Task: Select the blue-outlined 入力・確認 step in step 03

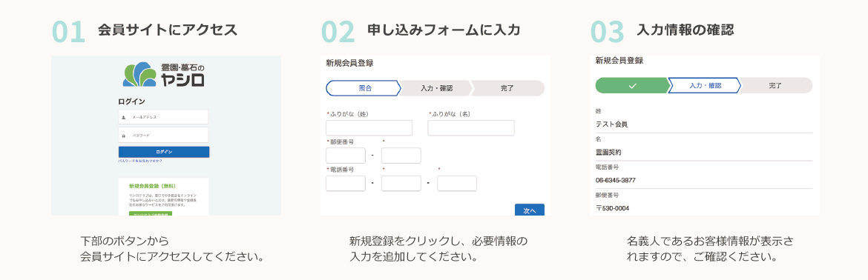Action: click(x=705, y=86)
